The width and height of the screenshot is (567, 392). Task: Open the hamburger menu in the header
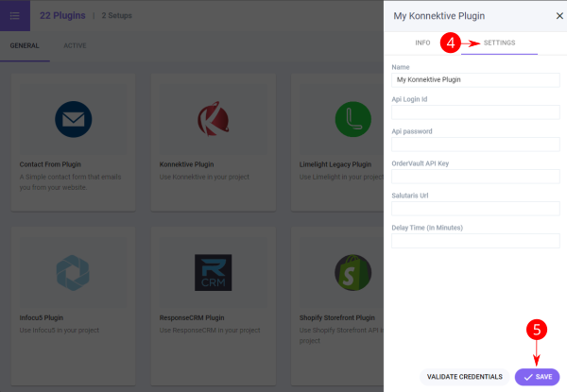click(x=15, y=15)
